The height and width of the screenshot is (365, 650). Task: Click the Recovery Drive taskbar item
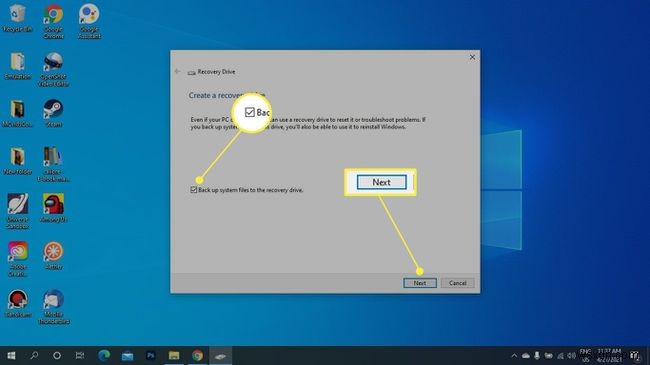point(221,355)
